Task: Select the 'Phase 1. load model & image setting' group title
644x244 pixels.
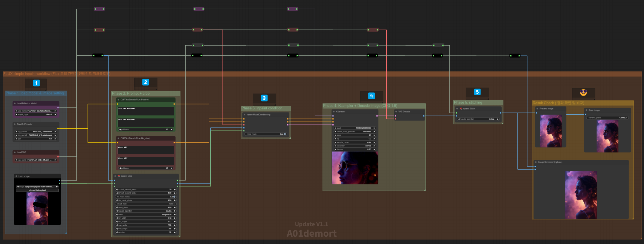Action: tap(35, 93)
